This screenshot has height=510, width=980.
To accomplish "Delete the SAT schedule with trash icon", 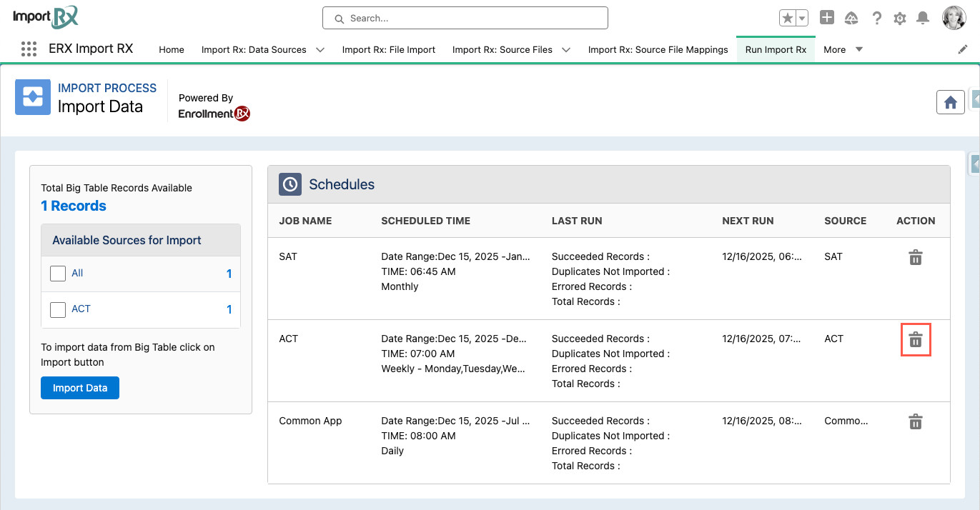I will tap(915, 258).
